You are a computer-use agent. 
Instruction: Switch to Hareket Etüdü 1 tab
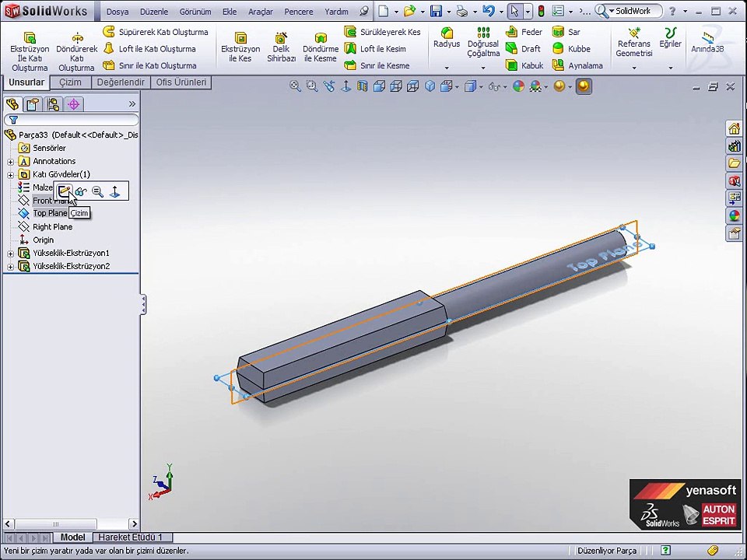(130, 537)
